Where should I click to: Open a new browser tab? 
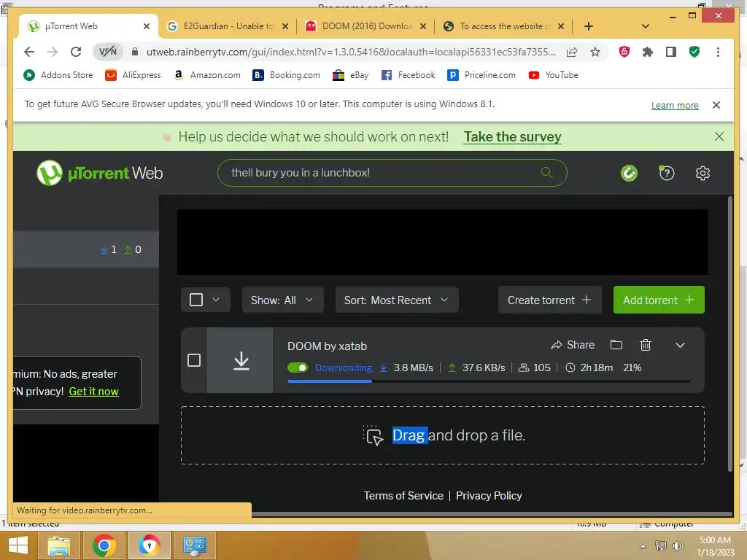tap(589, 26)
